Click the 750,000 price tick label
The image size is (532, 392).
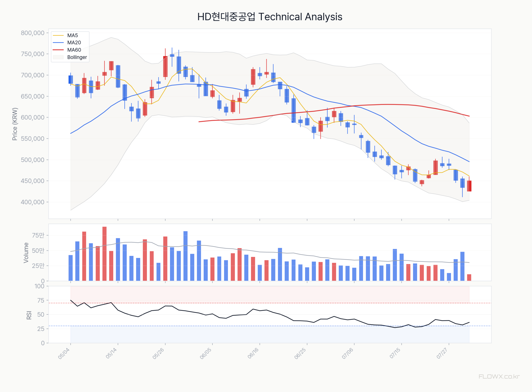click(x=33, y=54)
